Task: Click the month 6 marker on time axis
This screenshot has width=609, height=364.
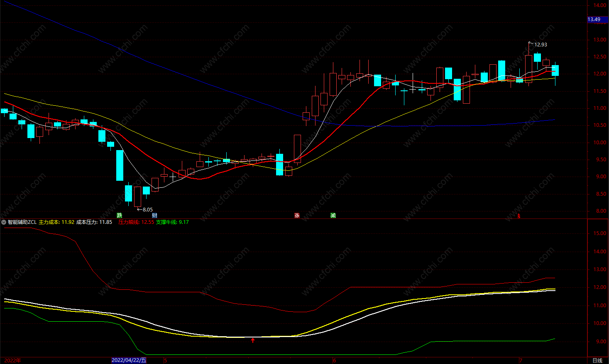Action: (335, 360)
